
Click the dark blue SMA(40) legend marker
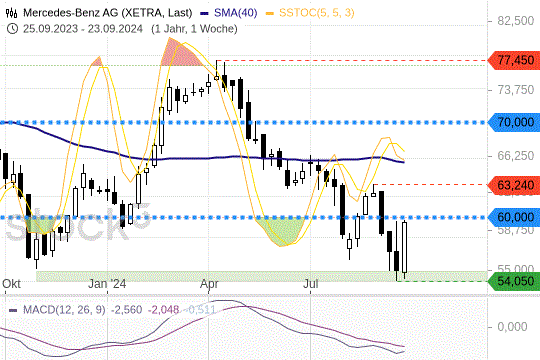point(204,13)
